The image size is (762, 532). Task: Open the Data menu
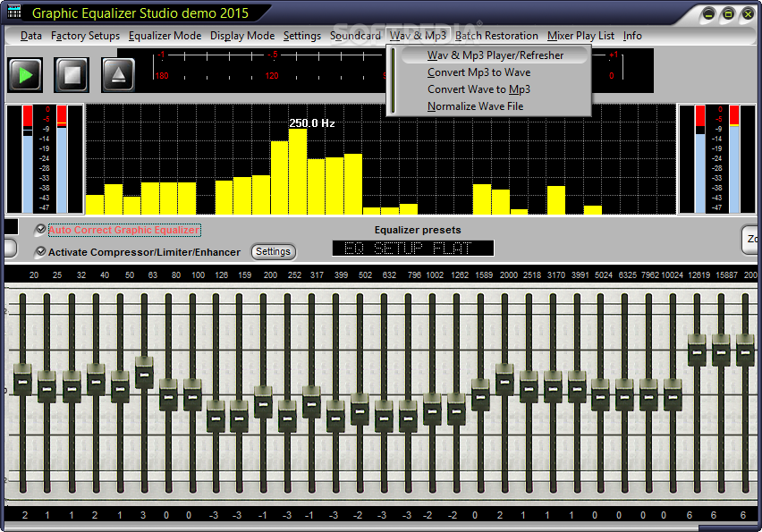click(31, 36)
